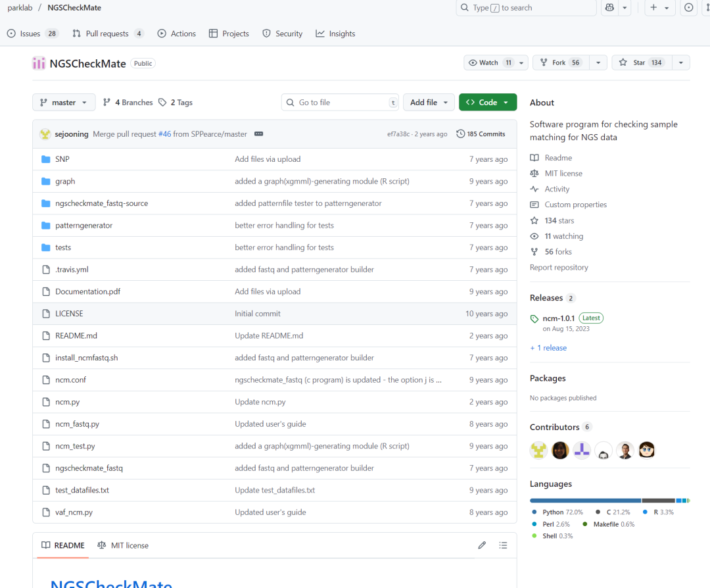Click the Watch button
Viewport: 710px width, 588px height.
[490, 62]
